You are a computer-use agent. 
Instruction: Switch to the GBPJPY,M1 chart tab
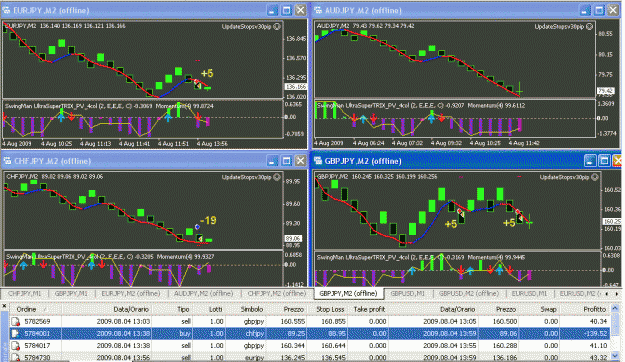click(71, 293)
